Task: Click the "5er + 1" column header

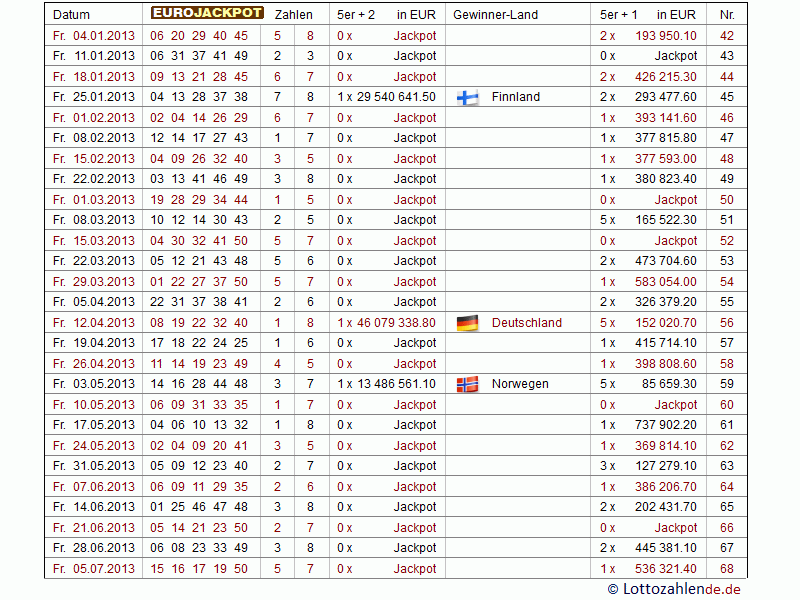Action: point(618,15)
